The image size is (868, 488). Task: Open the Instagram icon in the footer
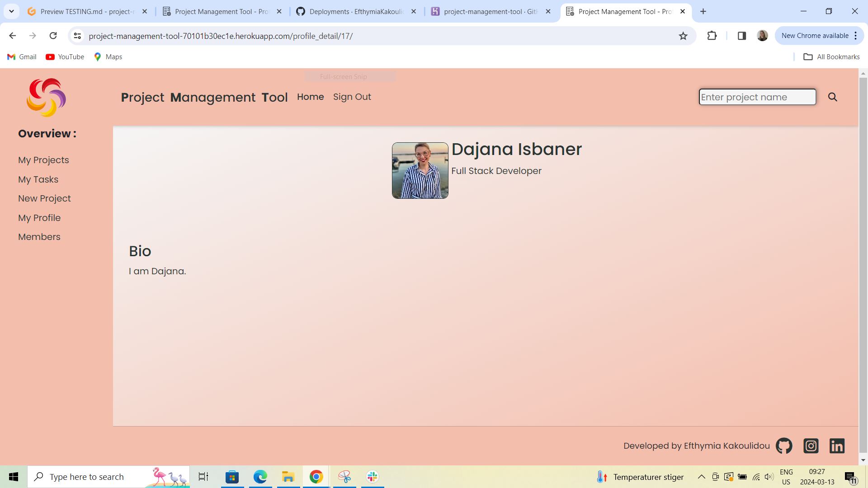[x=811, y=446]
